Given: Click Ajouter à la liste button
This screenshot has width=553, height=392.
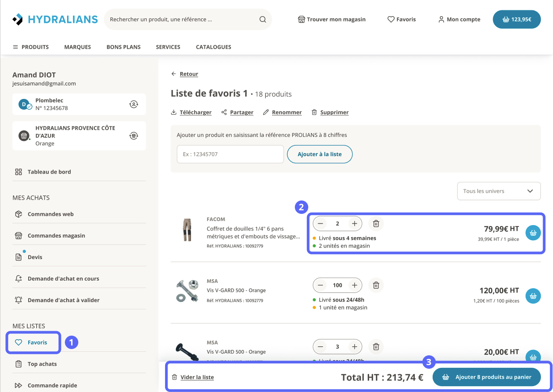Looking at the screenshot, I should [x=320, y=154].
